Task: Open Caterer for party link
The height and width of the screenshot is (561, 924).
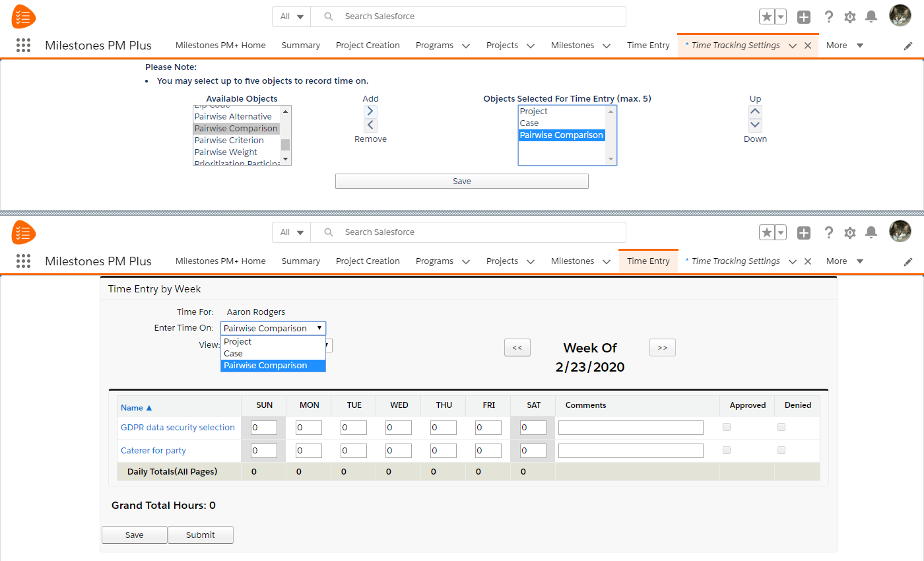Action: (153, 451)
